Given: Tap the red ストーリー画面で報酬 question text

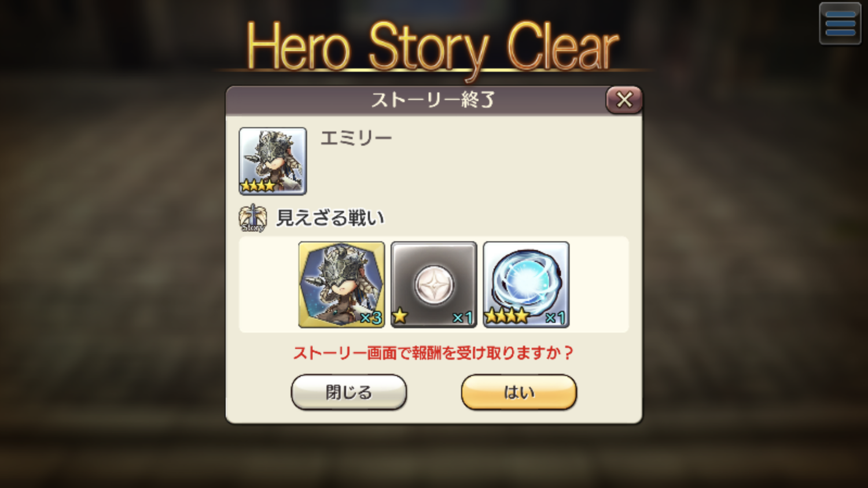Looking at the screenshot, I should coord(433,353).
